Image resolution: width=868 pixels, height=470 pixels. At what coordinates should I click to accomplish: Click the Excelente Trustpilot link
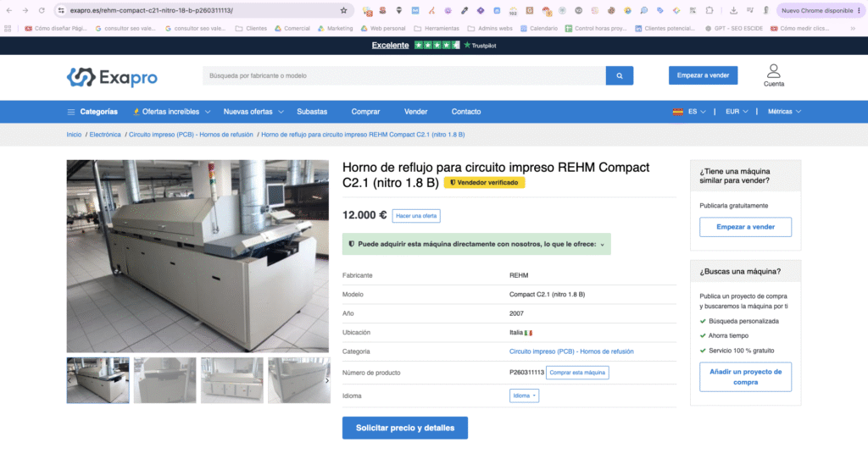pyautogui.click(x=390, y=46)
